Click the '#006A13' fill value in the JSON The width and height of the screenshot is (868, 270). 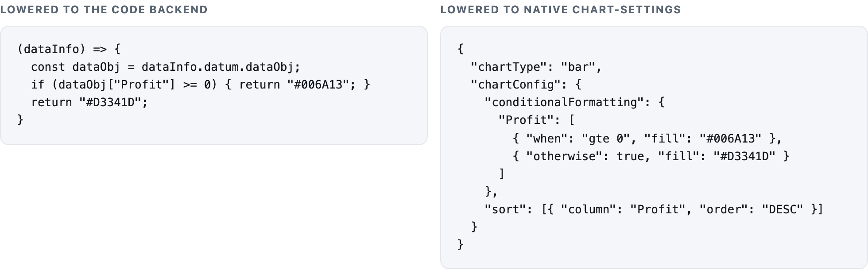tap(730, 139)
